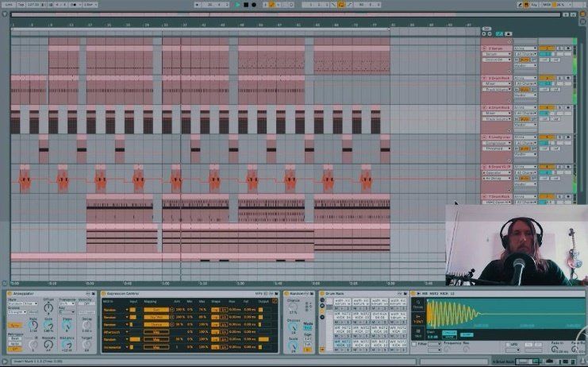The width and height of the screenshot is (588, 367).
Task: Arm the 4 Drum Rack track
Action: point(567,108)
